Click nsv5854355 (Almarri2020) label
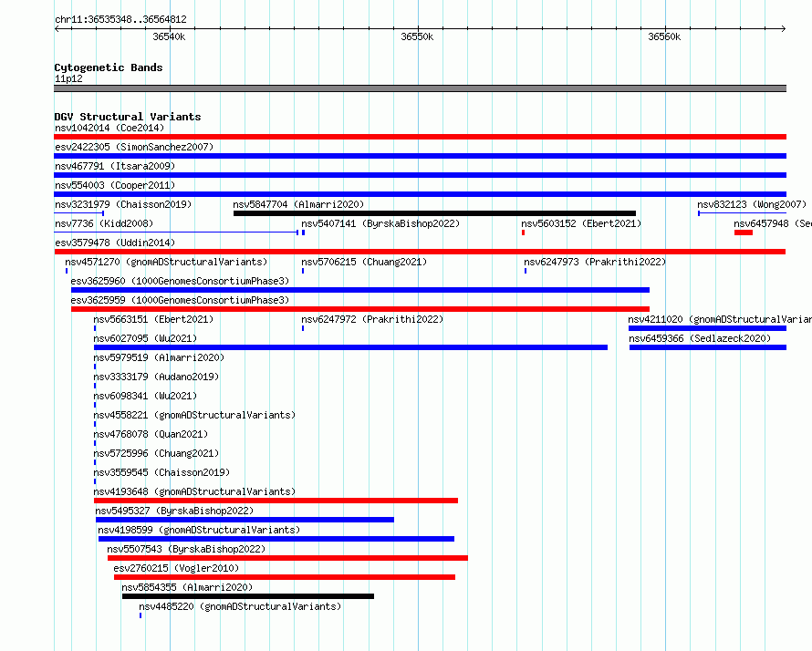 [187, 587]
